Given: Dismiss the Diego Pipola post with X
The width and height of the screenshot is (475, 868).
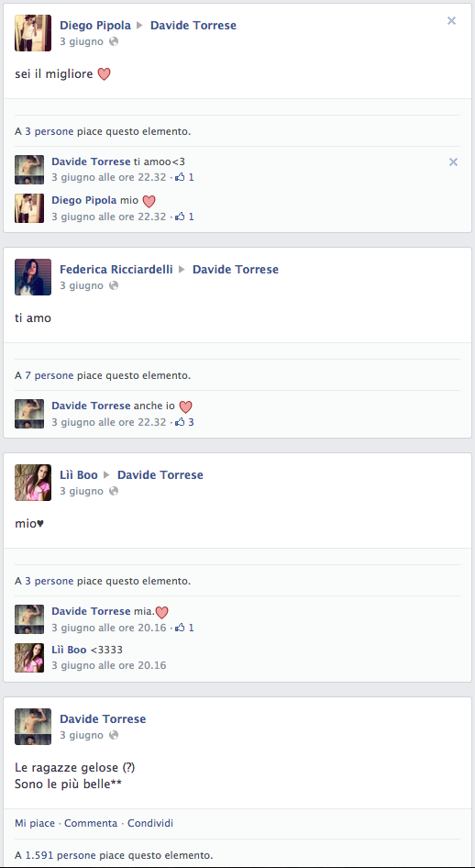Looking at the screenshot, I should click(x=451, y=21).
